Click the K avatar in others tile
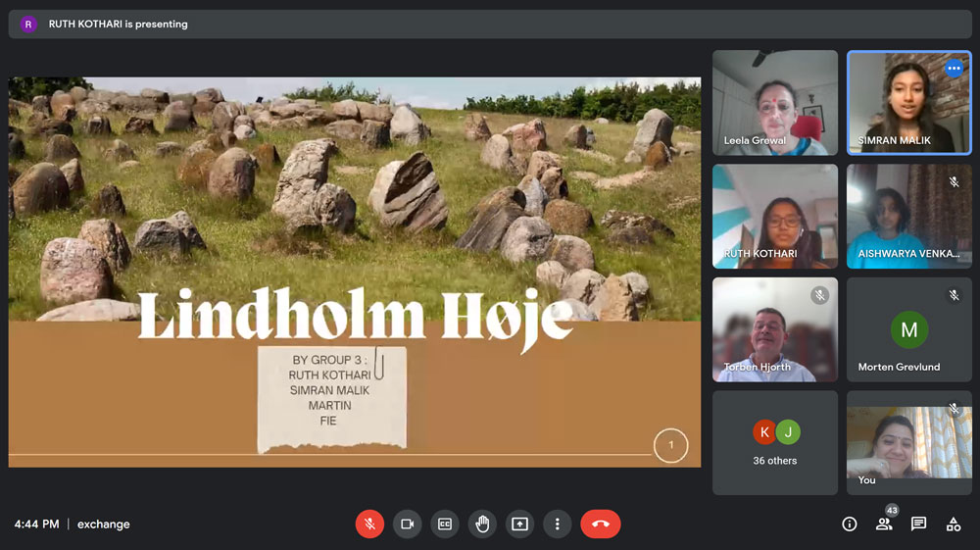 (x=764, y=432)
